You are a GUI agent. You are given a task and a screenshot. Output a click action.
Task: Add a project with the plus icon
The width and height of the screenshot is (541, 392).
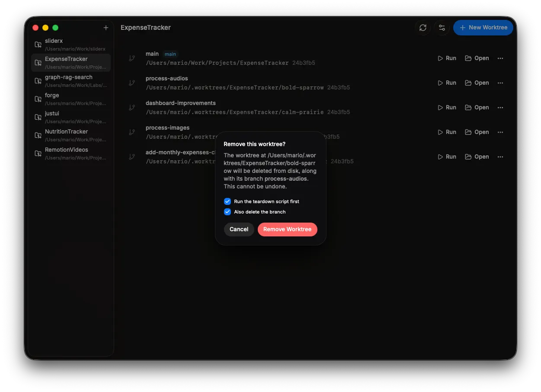pyautogui.click(x=106, y=28)
